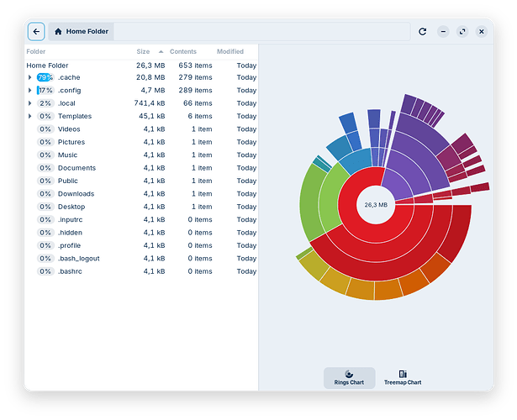This screenshot has width=517, height=420.
Task: Select the Videos folder row
Action: 69,129
